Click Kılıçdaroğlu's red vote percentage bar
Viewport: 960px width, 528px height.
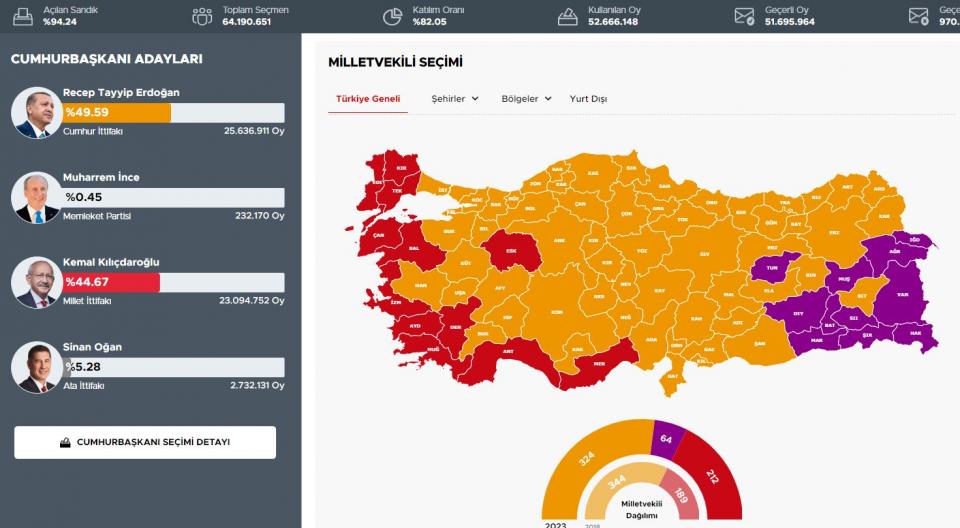[x=111, y=283]
